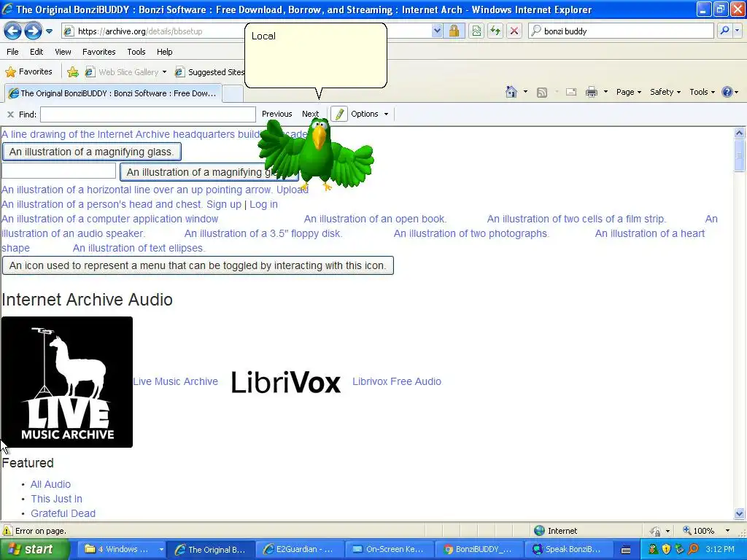
Task: Open Live Music Archive link
Action: (x=175, y=381)
